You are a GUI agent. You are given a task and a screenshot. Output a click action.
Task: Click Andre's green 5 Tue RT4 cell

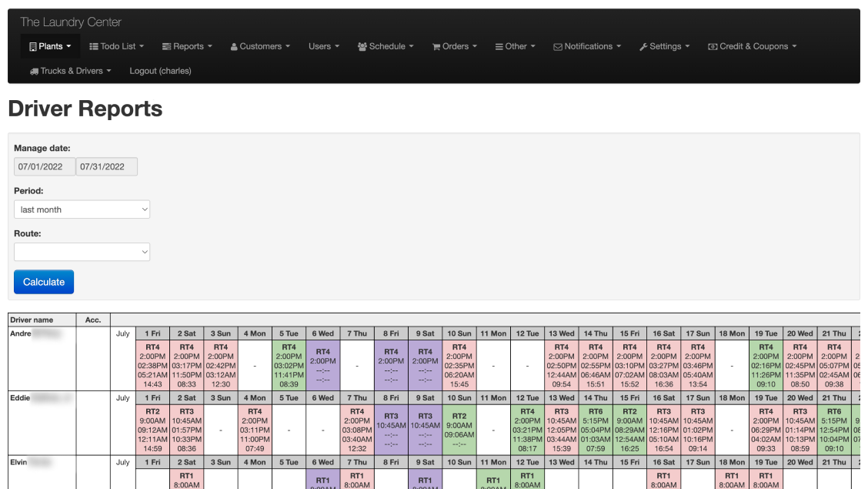[x=289, y=366]
